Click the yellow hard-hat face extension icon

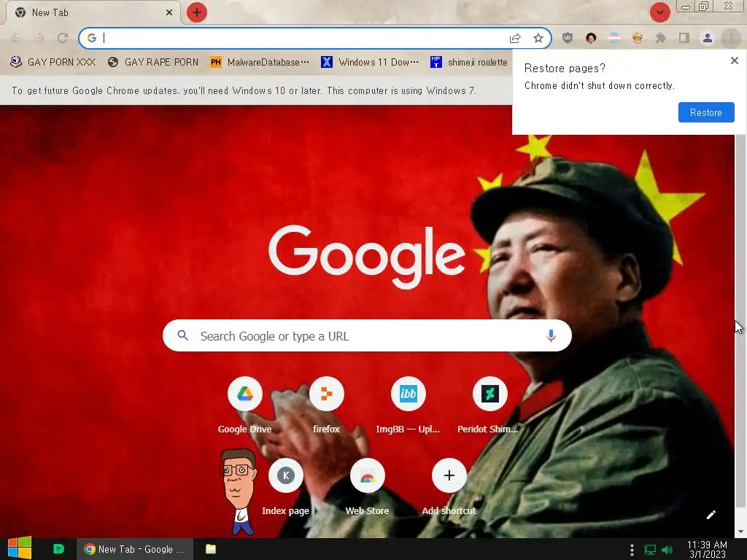[638, 38]
